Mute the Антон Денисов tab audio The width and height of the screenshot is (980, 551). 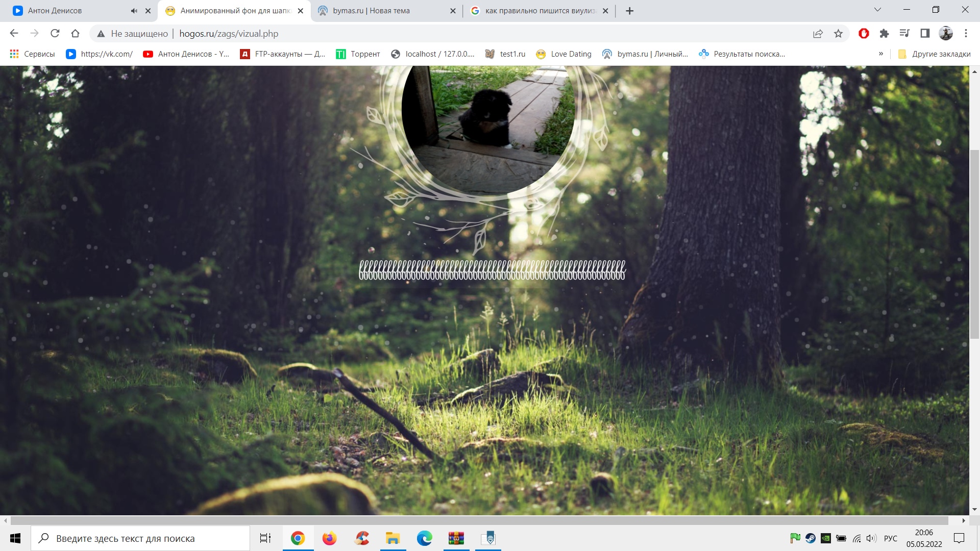(x=134, y=11)
